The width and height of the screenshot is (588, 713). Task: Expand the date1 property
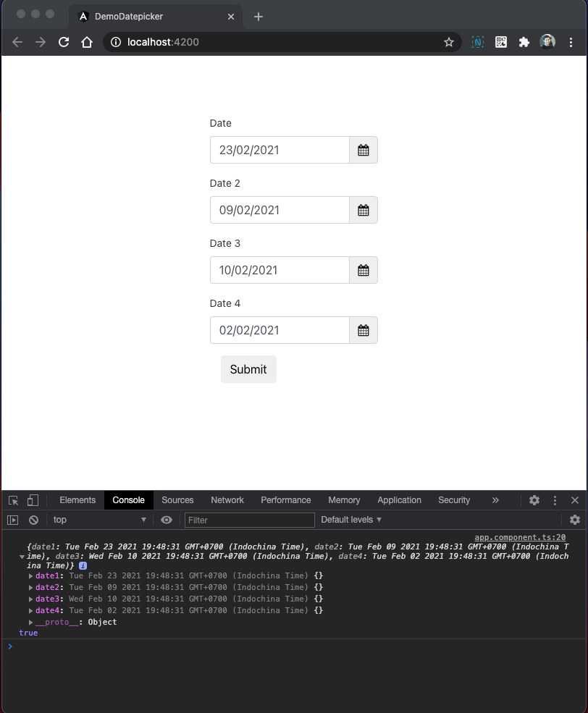[x=30, y=576]
